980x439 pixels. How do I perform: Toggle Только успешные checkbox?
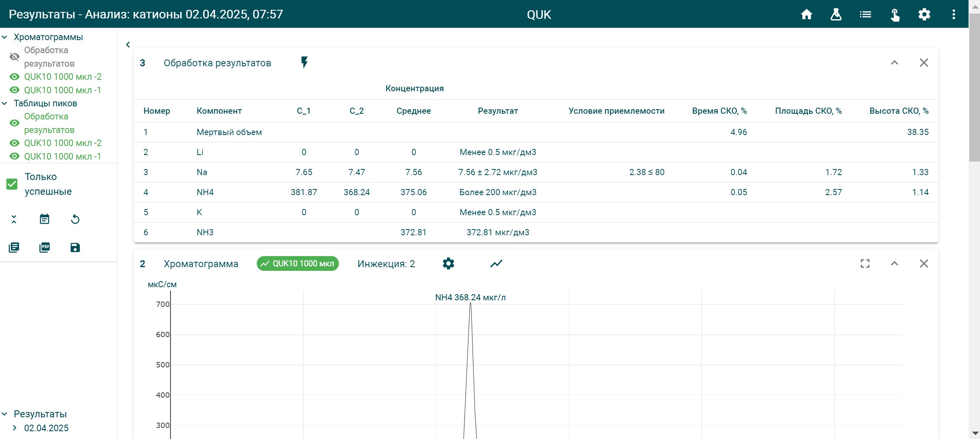tap(12, 184)
